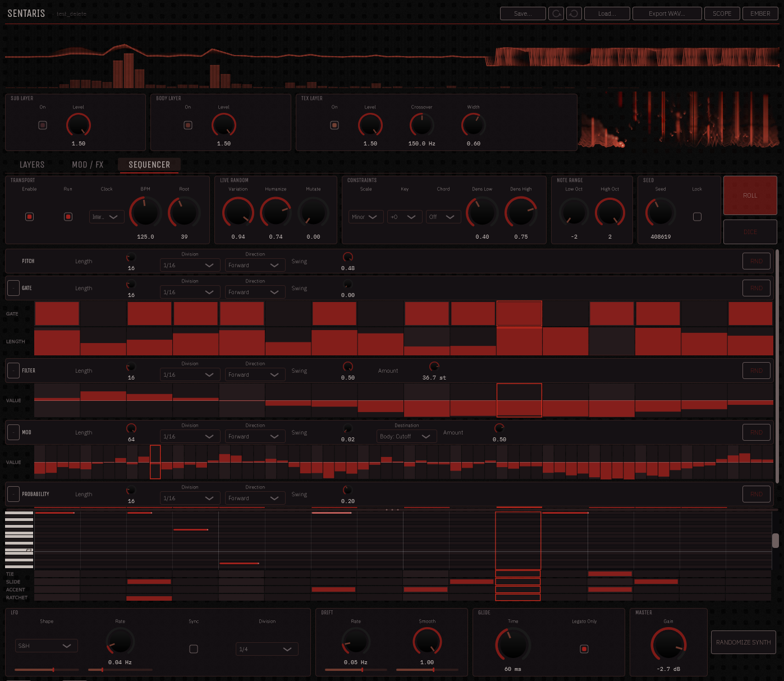Toggle the Transport Run switch
The height and width of the screenshot is (681, 784).
tap(68, 217)
